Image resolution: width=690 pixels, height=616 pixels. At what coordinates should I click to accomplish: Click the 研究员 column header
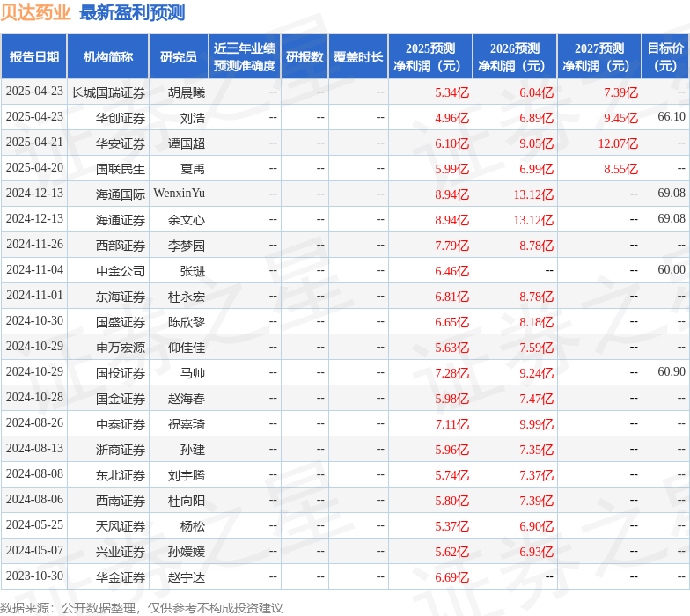pos(178,56)
